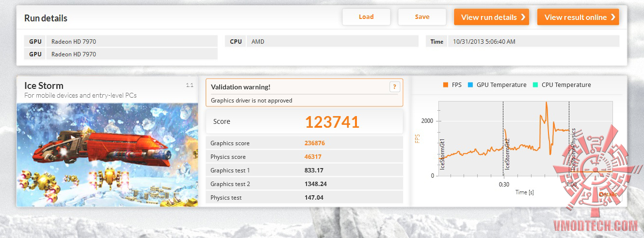Click the IceStormPhysics marker on the chart
The image size is (644, 238).
tap(573, 150)
